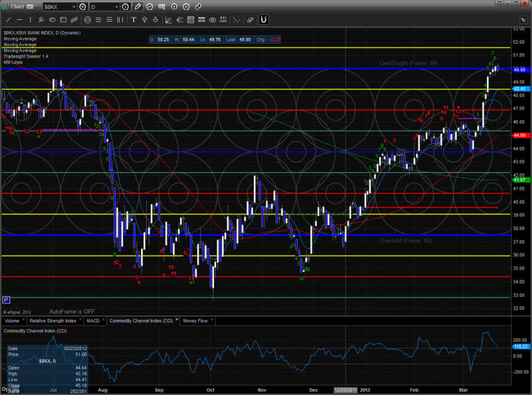
Task: Select the text annotation tool
Action: (133, 19)
